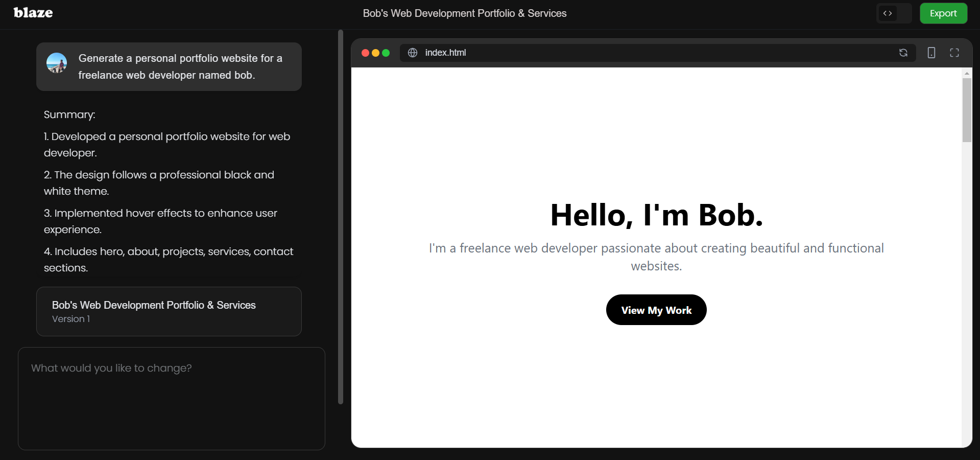Refresh the index.html preview
This screenshot has height=460, width=980.
click(903, 53)
